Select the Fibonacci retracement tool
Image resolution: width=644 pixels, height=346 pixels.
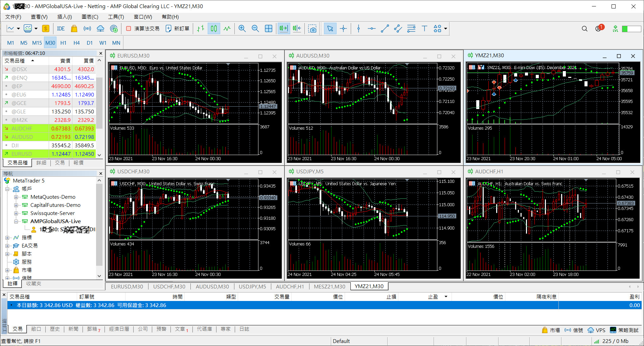coord(411,29)
